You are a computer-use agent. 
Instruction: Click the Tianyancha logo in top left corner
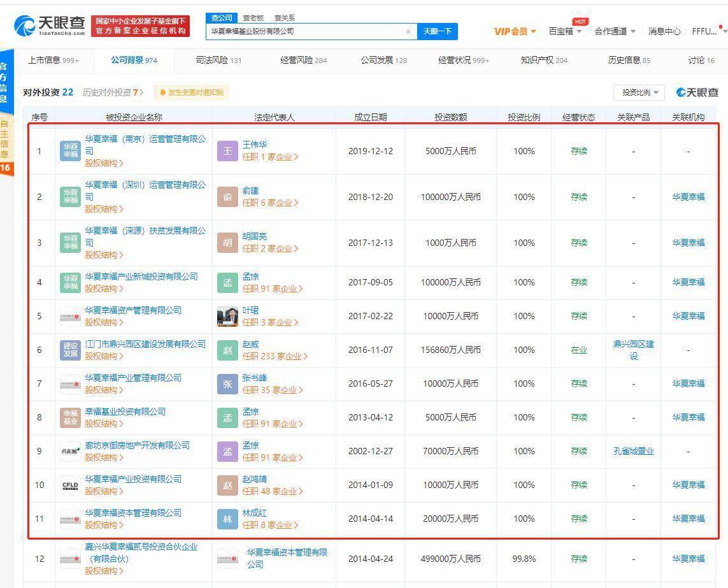(39, 24)
